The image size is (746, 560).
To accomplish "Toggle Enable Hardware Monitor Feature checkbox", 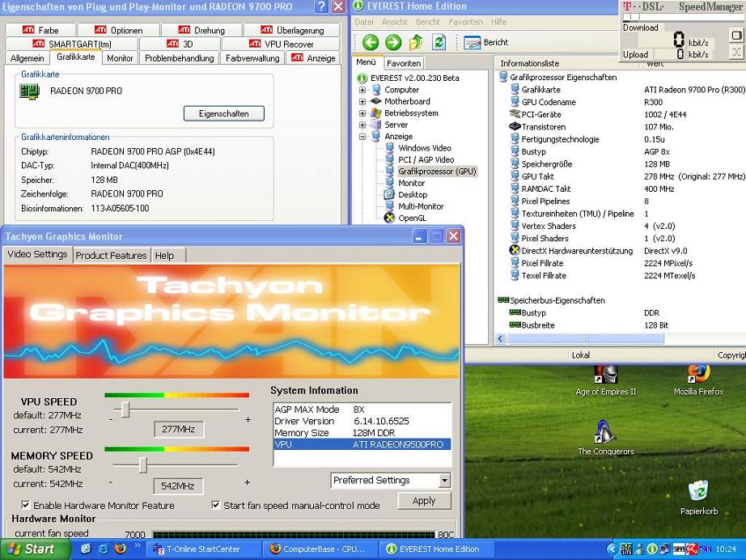I will click(x=26, y=505).
